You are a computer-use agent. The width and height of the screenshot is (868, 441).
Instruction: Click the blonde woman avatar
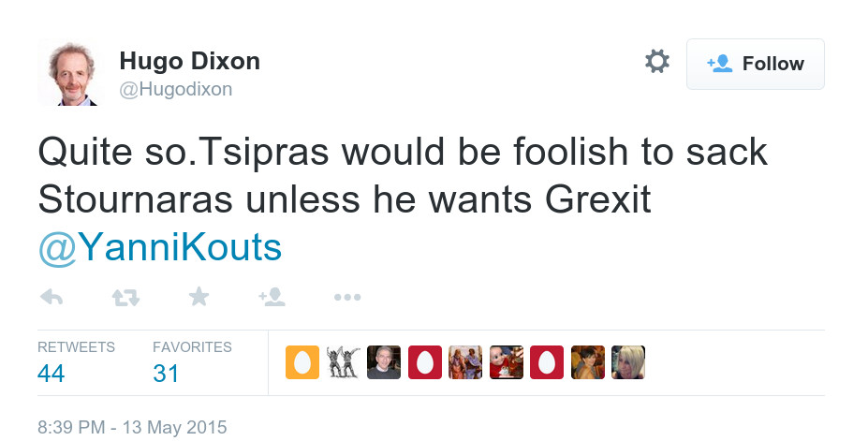(628, 362)
